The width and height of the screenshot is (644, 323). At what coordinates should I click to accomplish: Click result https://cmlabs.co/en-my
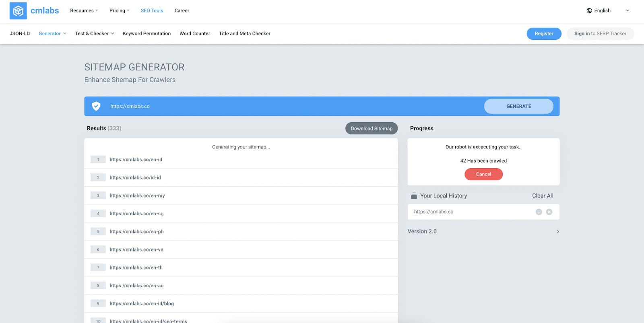[137, 196]
